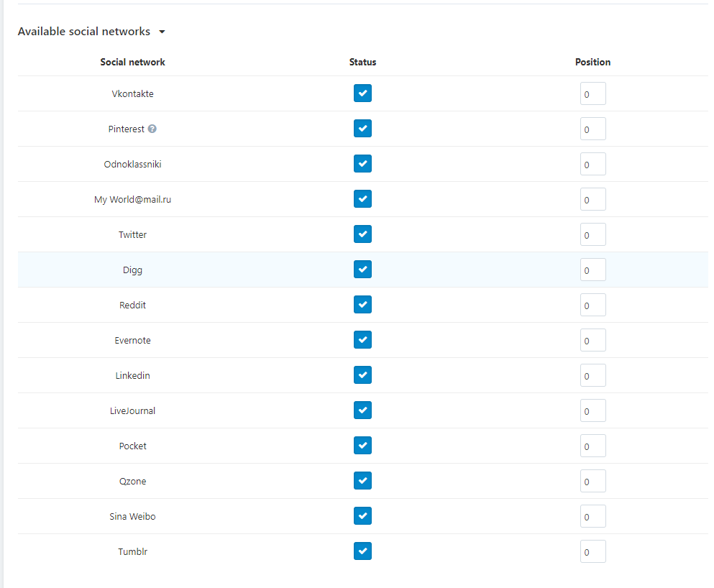Select the Pocket row label
714x588 pixels.
click(x=132, y=446)
